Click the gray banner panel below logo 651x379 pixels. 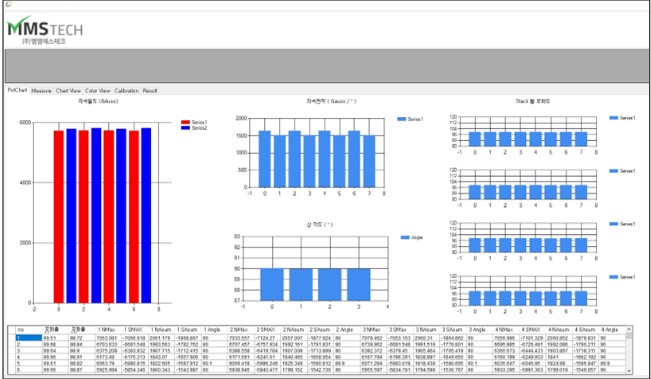pyautogui.click(x=326, y=66)
